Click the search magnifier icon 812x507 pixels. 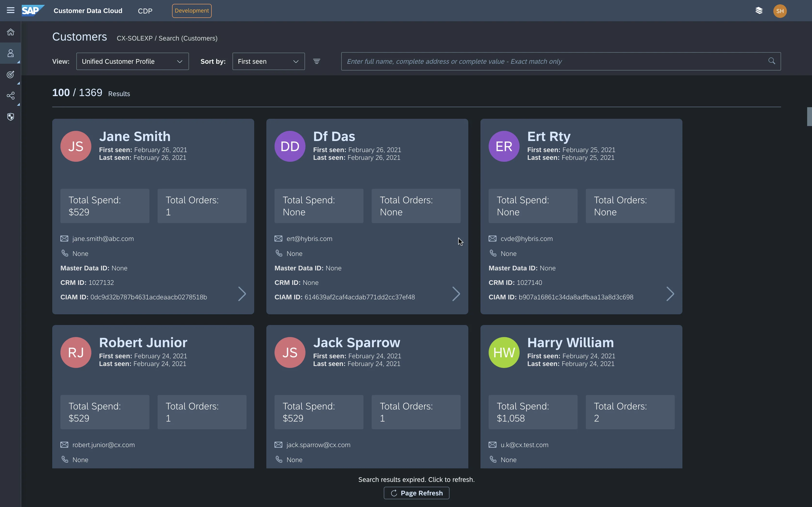point(771,61)
